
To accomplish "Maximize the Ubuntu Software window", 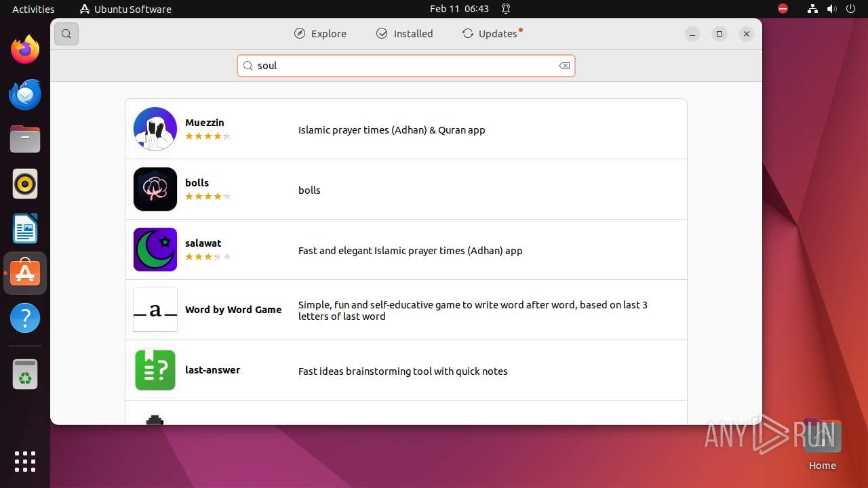I will point(719,34).
